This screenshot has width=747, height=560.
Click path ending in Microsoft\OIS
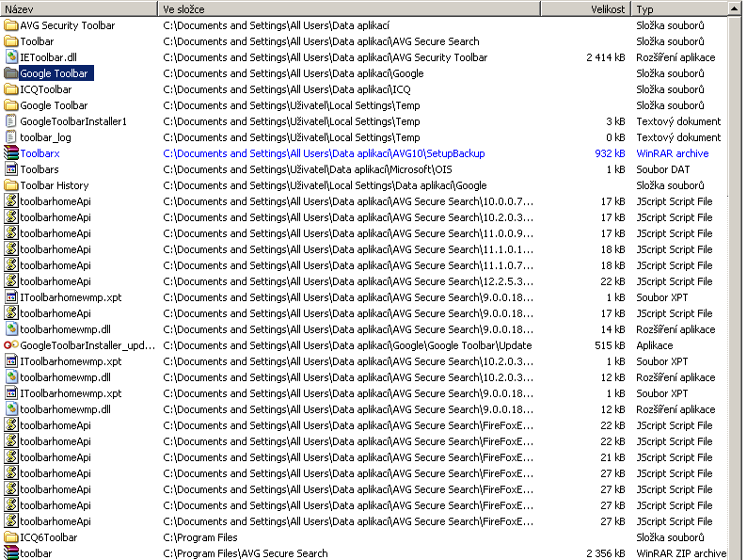coord(308,169)
